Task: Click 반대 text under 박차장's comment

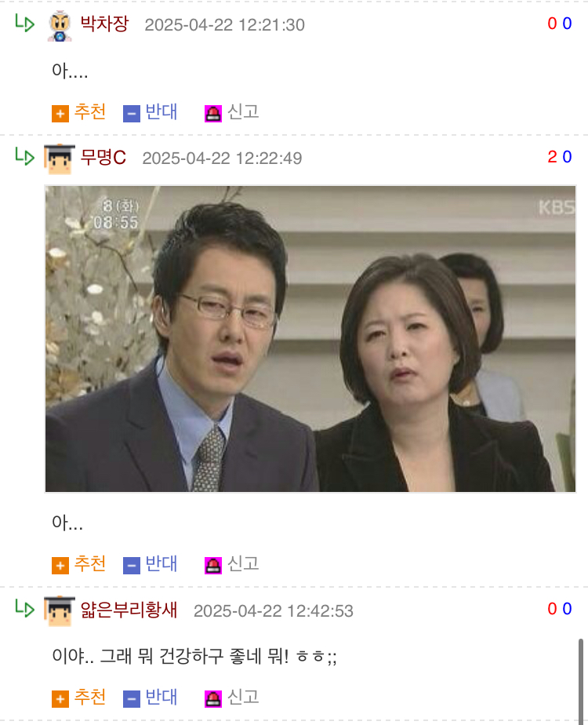Action: 162,112
